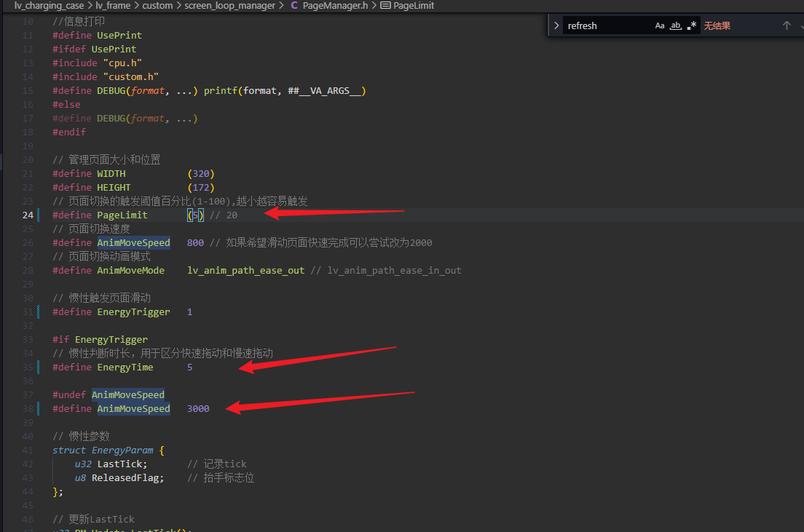Click the find input containing "refresh"
Viewport: 804px width, 532px height.
608,25
